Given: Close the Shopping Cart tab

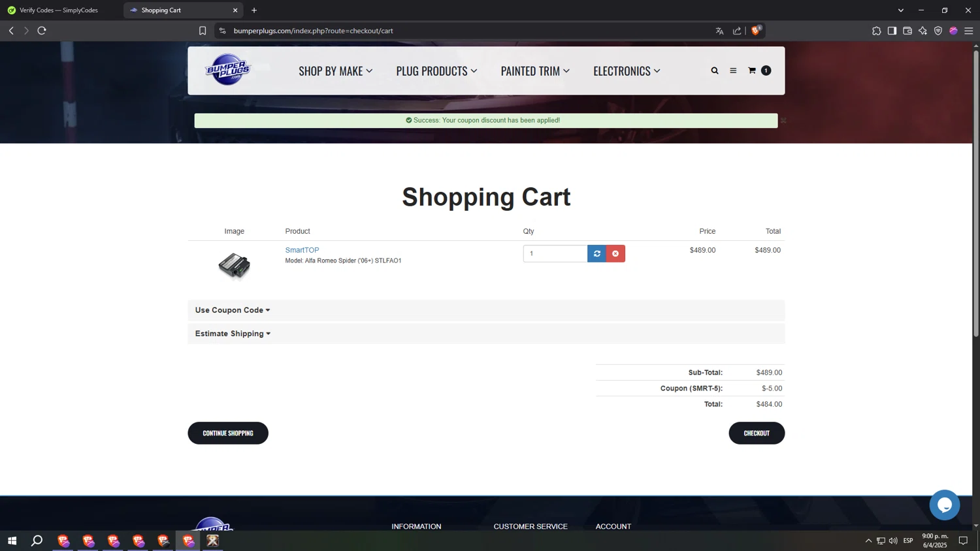Looking at the screenshot, I should pyautogui.click(x=235, y=10).
